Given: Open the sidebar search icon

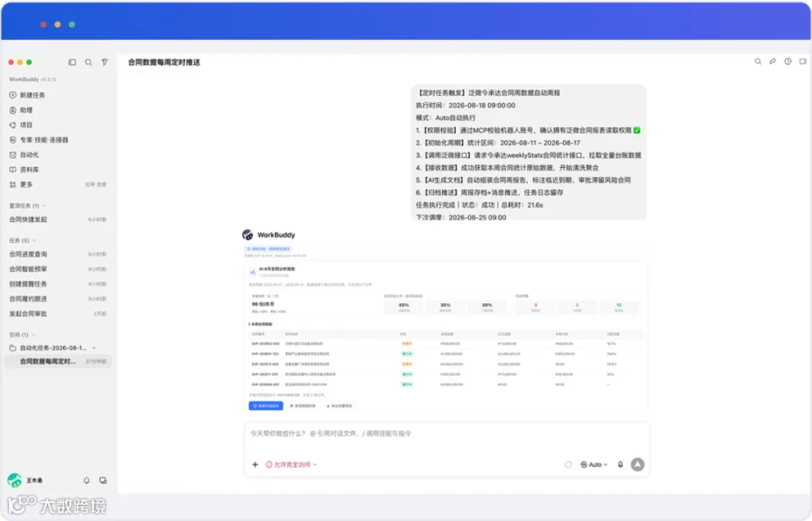Looking at the screenshot, I should 88,62.
